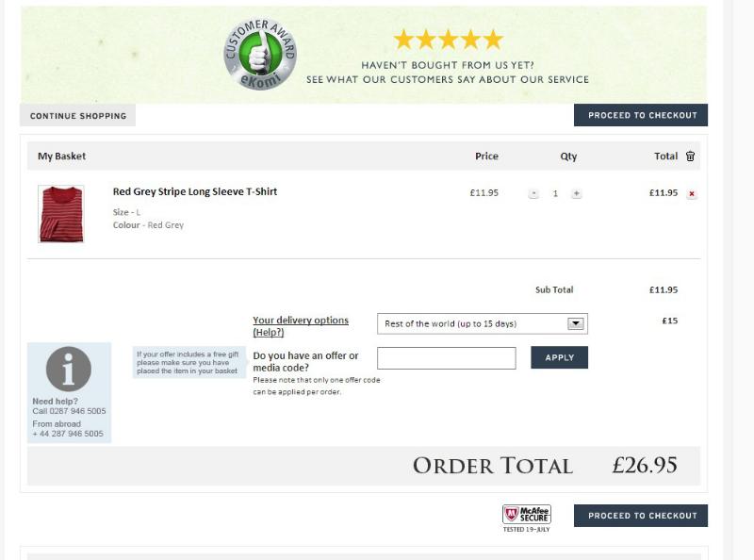Focus the offer or media code field
The height and width of the screenshot is (560, 754).
pos(446,358)
